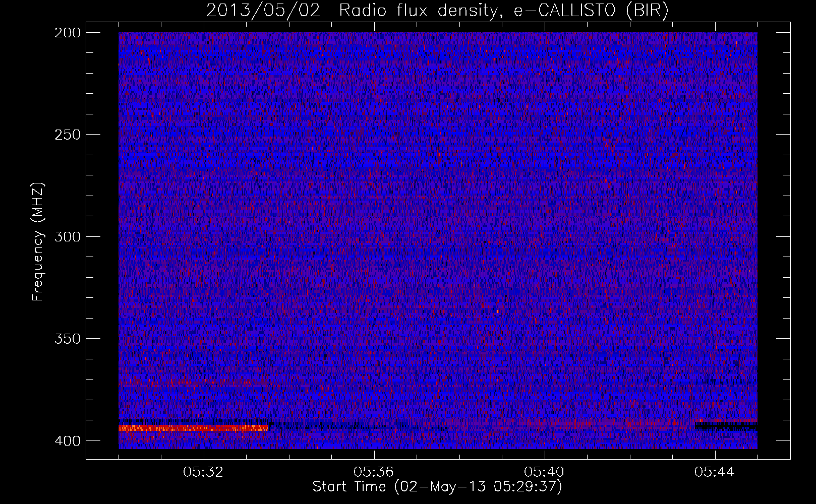
Task: Click the 05:40 time tick label
Action: click(544, 472)
